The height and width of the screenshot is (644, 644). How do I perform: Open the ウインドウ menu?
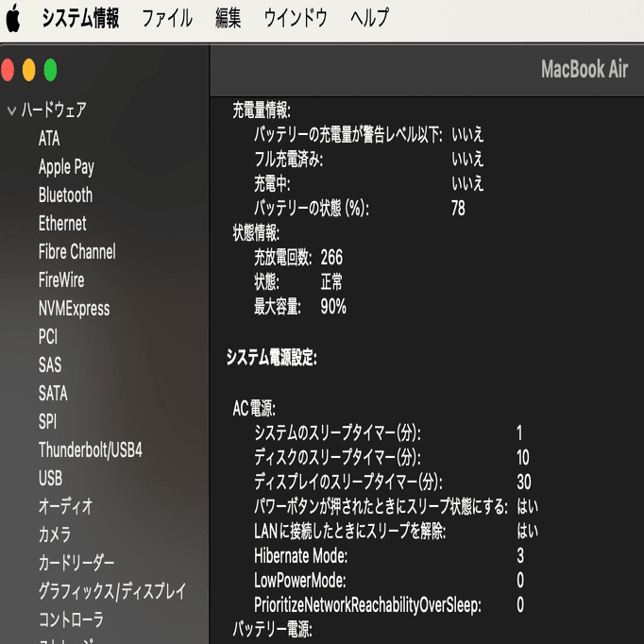296,18
